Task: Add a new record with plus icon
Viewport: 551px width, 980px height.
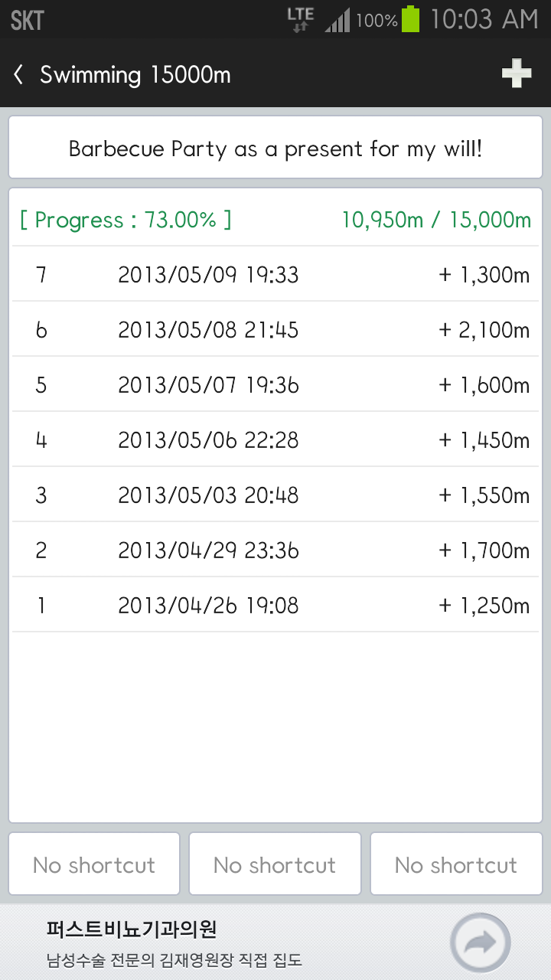Action: pos(517,74)
